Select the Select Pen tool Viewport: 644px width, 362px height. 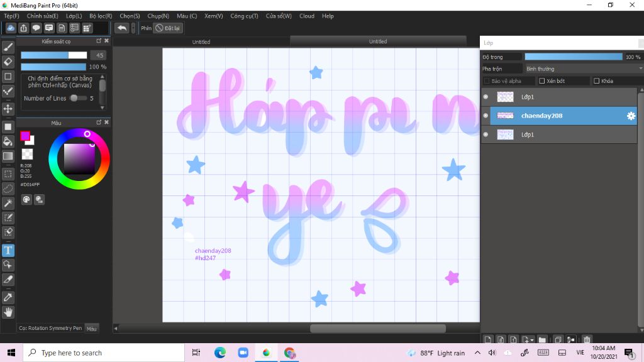pos(8,217)
